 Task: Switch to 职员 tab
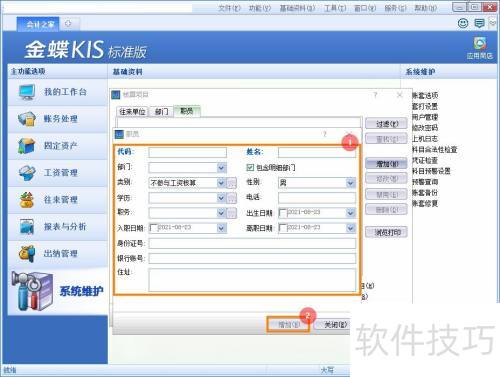(x=187, y=111)
